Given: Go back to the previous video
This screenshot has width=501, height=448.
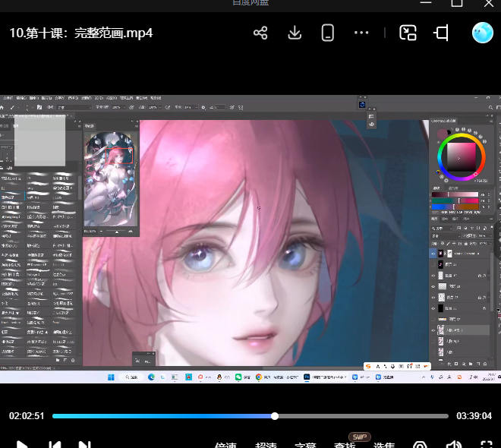Looking at the screenshot, I should 53,445.
